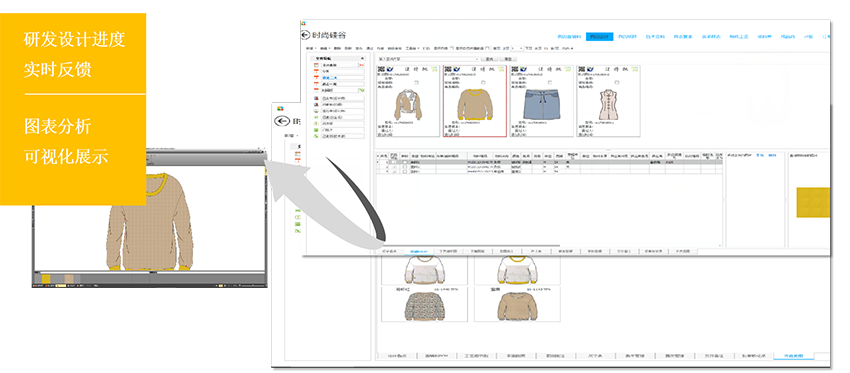Select the highlighted blue tab in top navigation
Viewport: 850px width, 373px height.
tap(599, 36)
